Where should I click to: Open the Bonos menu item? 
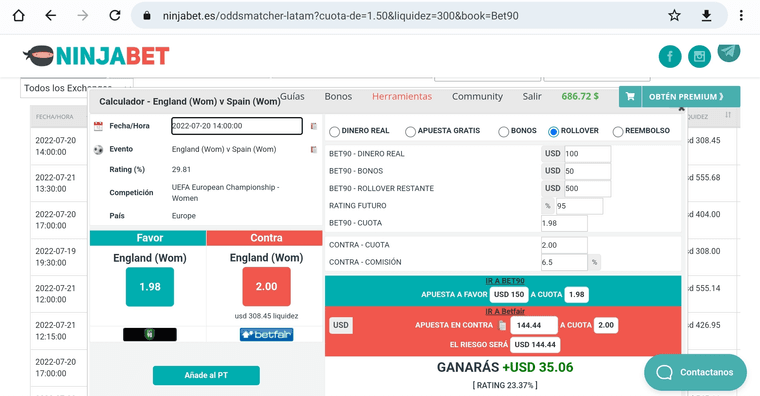[x=338, y=96]
